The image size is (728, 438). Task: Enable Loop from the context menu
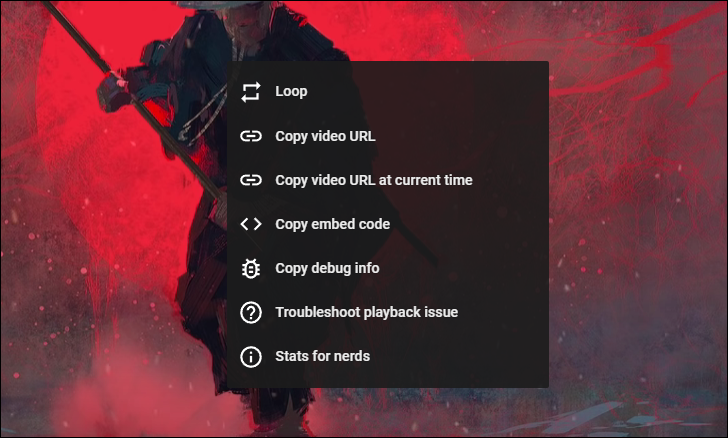[388, 92]
